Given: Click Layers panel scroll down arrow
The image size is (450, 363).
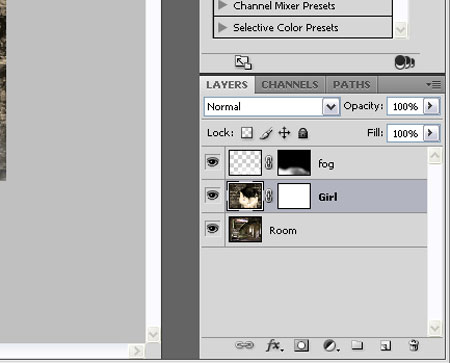Looking at the screenshot, I should (x=435, y=328).
